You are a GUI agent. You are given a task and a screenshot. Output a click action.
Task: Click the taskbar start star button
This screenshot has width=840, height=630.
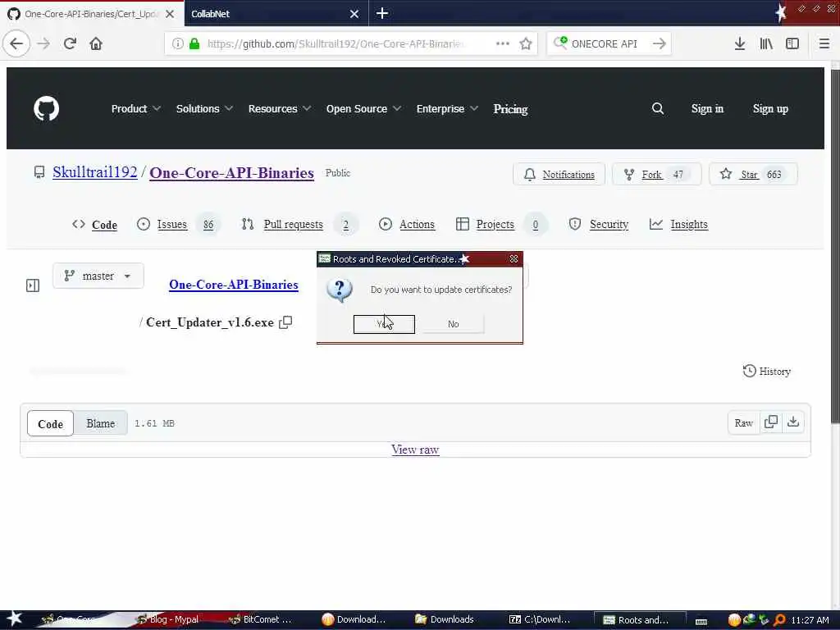[14, 619]
